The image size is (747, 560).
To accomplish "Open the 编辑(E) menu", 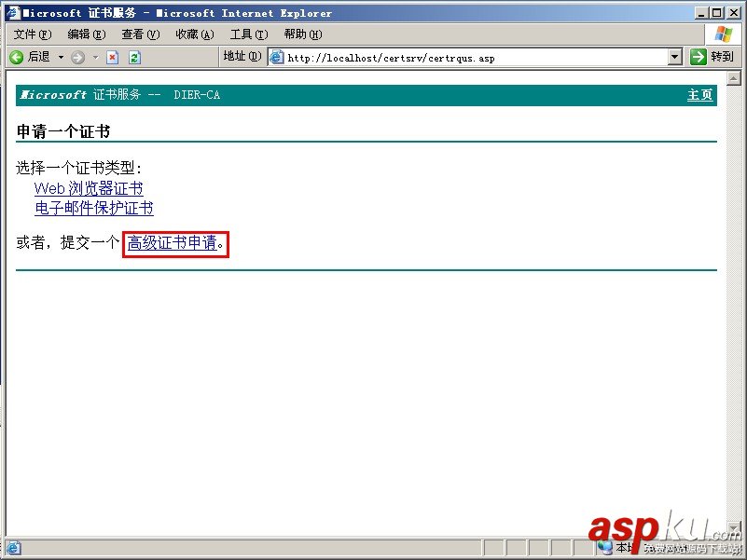I will (86, 34).
